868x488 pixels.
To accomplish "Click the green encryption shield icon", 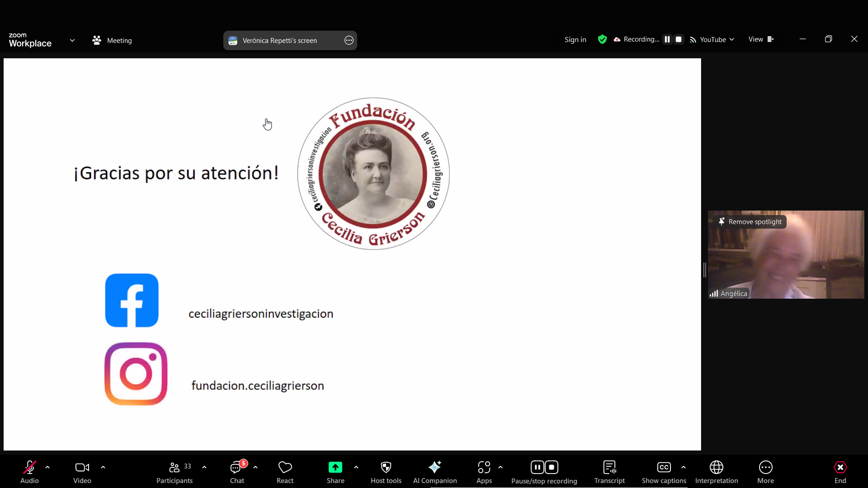I will [602, 39].
